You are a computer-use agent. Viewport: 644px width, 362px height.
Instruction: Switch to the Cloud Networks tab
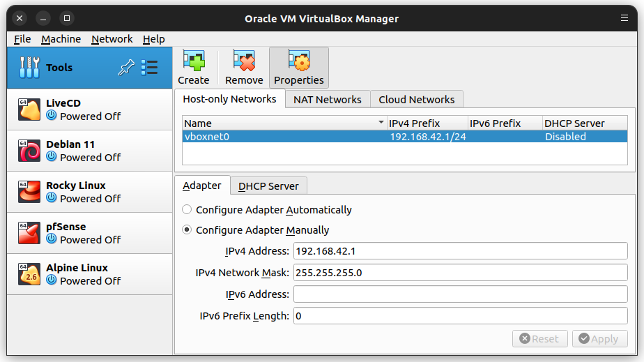(417, 100)
